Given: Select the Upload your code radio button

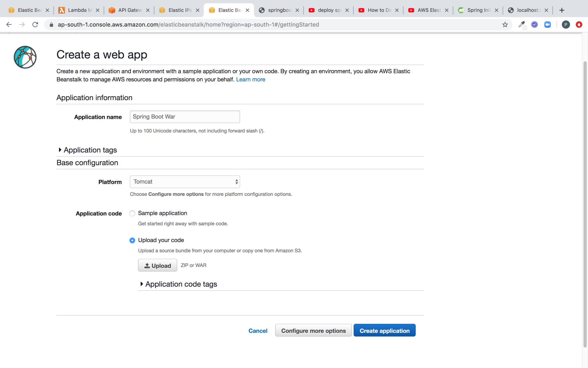Looking at the screenshot, I should point(132,240).
